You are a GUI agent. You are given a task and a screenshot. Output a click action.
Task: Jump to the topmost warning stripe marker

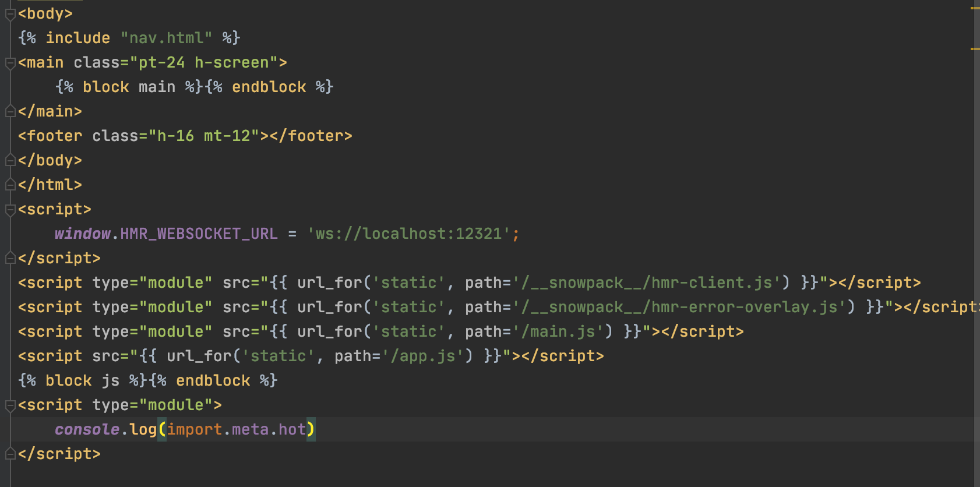coord(975,8)
